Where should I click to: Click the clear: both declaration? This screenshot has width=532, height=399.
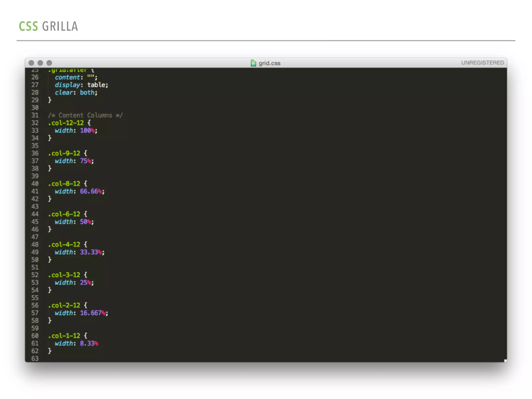76,92
